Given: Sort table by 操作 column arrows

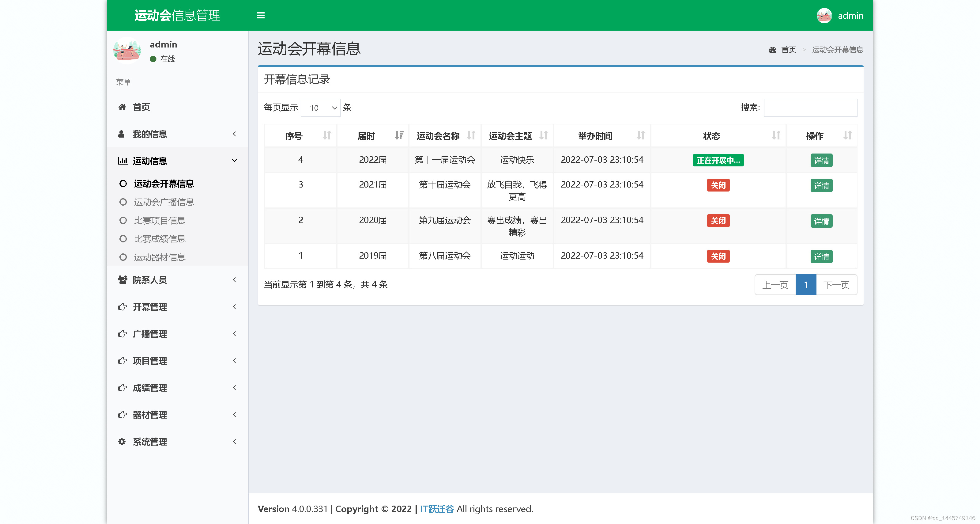Looking at the screenshot, I should [847, 135].
